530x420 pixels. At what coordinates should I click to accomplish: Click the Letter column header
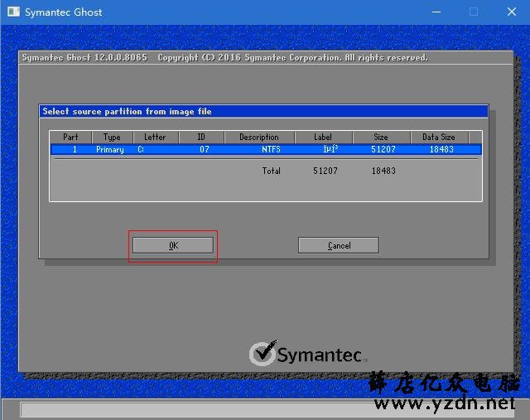click(155, 137)
